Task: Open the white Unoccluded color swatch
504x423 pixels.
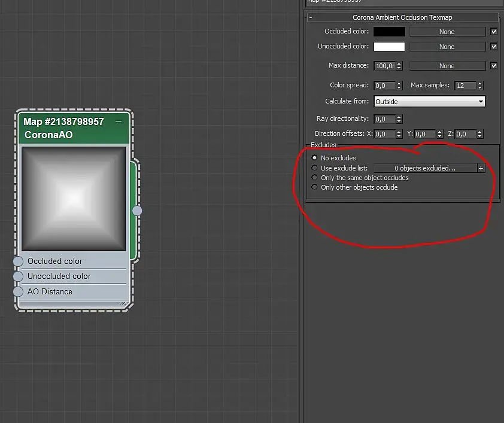Action: point(389,47)
